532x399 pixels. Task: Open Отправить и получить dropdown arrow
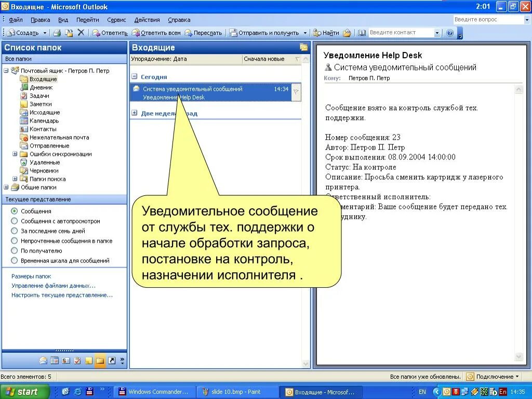coord(305,33)
